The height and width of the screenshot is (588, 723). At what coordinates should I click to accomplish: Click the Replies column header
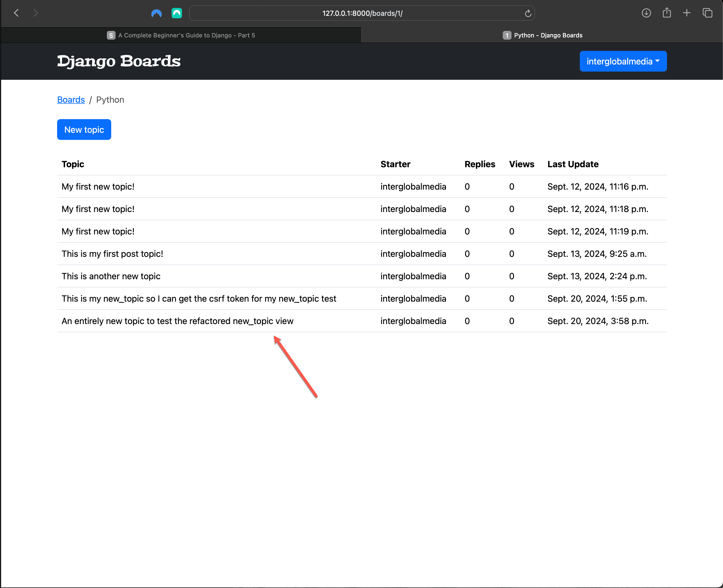[x=480, y=164]
